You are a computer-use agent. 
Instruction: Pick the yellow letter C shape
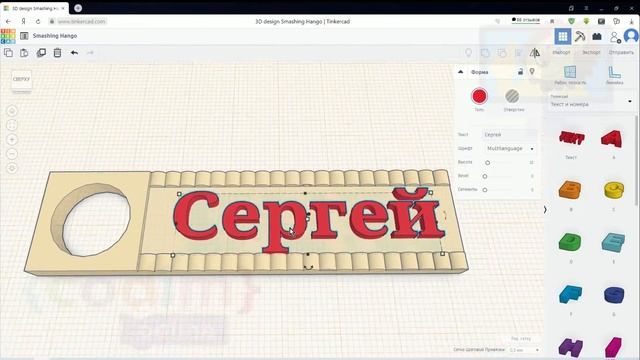(x=614, y=190)
